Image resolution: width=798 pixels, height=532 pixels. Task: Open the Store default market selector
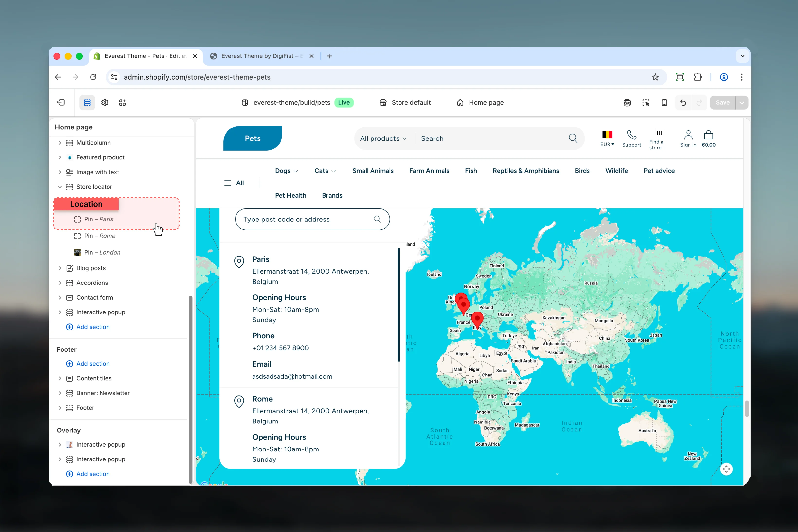[x=405, y=102]
